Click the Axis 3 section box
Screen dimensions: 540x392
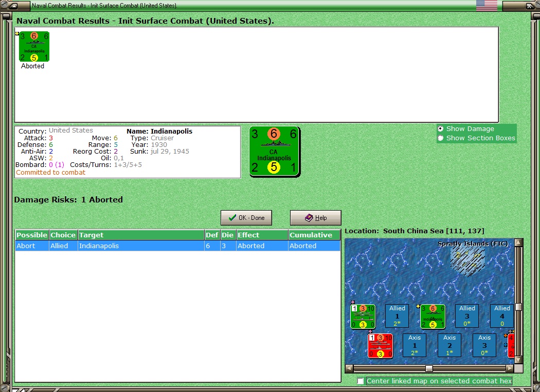tap(484, 345)
